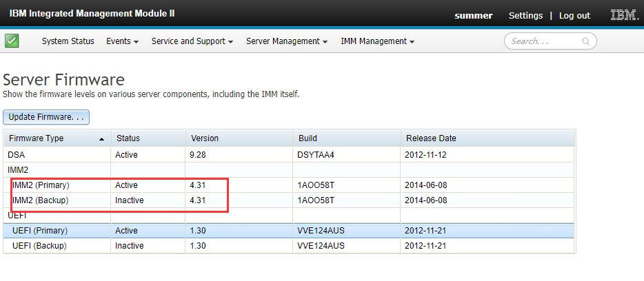This screenshot has width=644, height=281.
Task: Click Inactive status in IMM2 (Backup) row
Action: [x=130, y=200]
